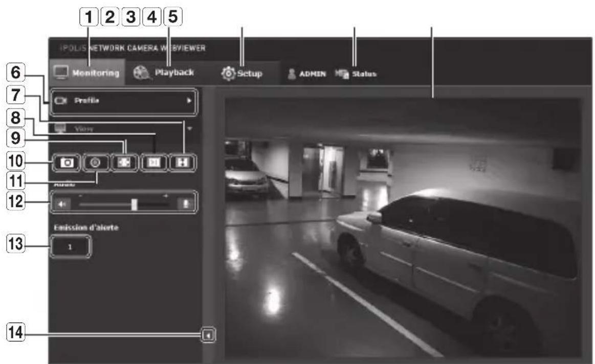Click the camera snapshot capture icon

tap(68, 163)
